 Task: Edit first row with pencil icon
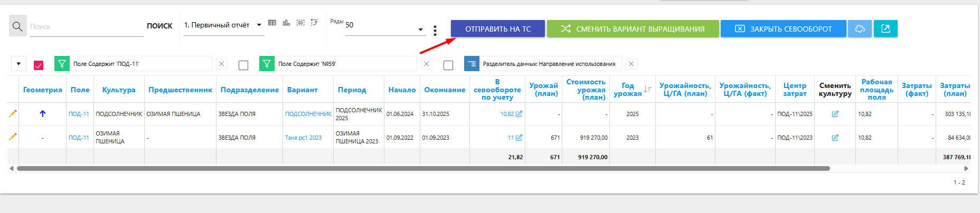click(13, 113)
